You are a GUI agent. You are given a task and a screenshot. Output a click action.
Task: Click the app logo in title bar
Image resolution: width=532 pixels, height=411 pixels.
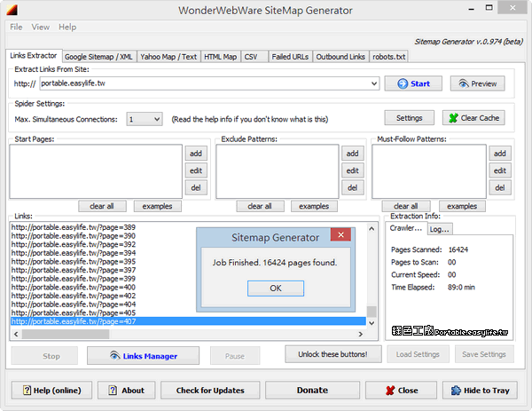coord(12,10)
